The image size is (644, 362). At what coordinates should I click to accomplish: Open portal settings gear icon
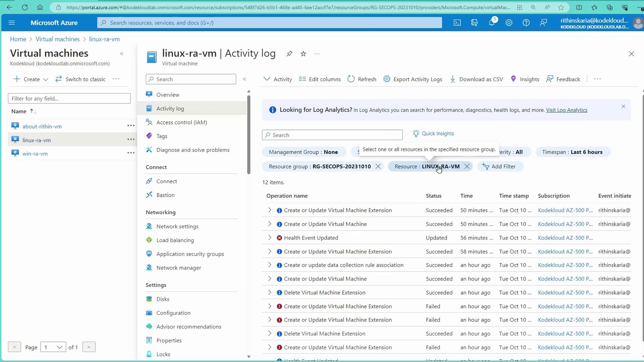(509, 23)
